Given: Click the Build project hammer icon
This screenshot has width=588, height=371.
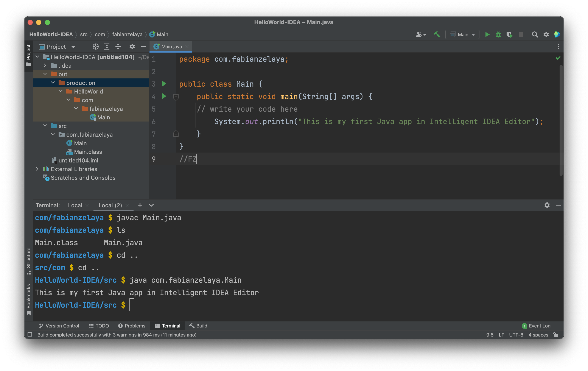Looking at the screenshot, I should pyautogui.click(x=437, y=34).
